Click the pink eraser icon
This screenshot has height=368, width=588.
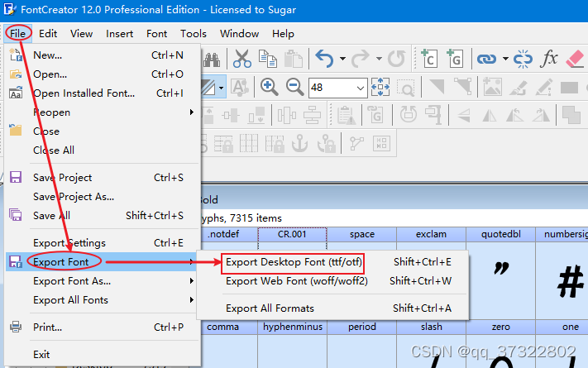click(575, 59)
